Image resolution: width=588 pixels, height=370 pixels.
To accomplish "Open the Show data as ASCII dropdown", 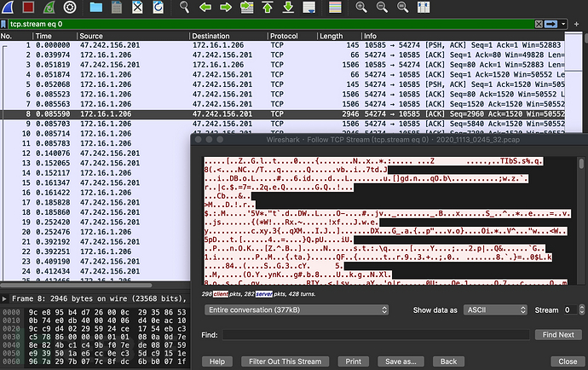I will pos(495,310).
